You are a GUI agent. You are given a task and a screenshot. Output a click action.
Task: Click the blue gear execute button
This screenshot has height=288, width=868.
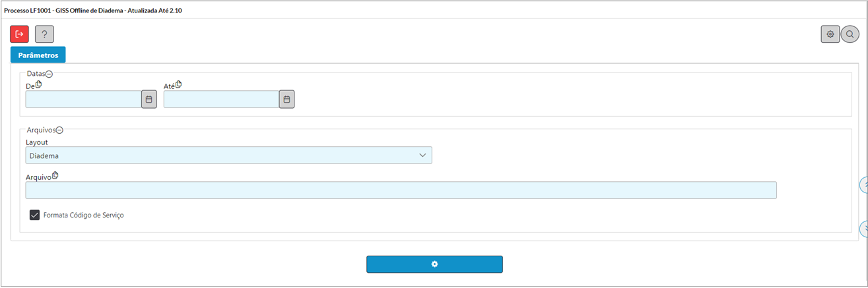pos(434,264)
